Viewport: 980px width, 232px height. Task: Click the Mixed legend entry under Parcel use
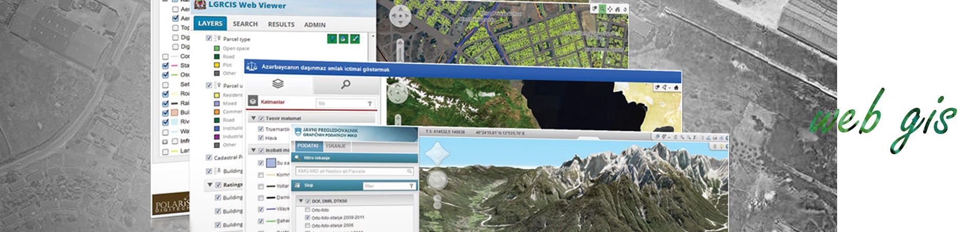coord(230,103)
